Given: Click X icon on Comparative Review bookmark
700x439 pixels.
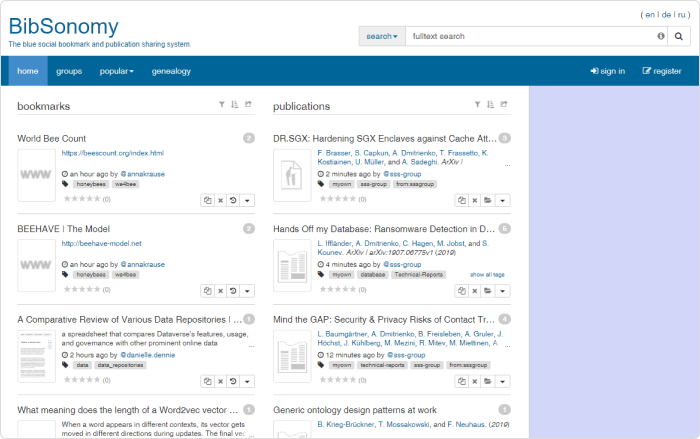Looking at the screenshot, I should click(221, 381).
